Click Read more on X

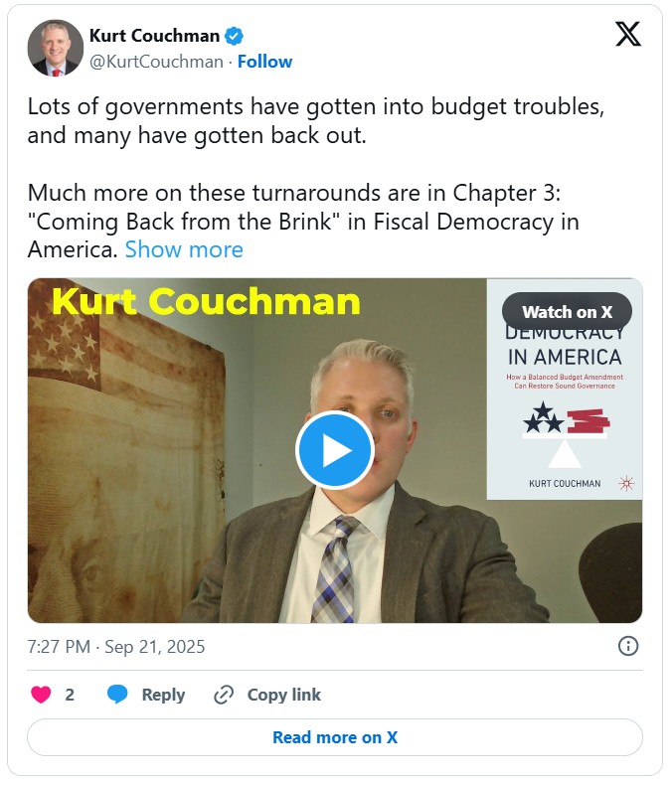pos(335,737)
